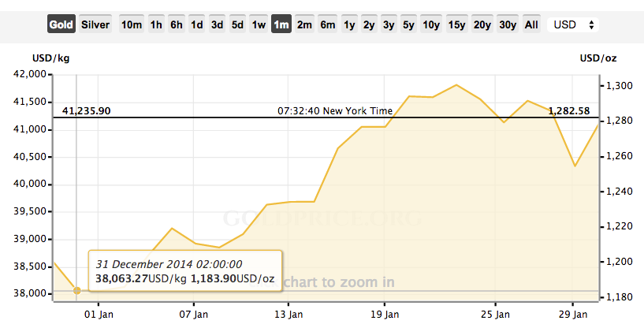Set chart range to 3d
Screen dimensions: 644x328
point(218,24)
